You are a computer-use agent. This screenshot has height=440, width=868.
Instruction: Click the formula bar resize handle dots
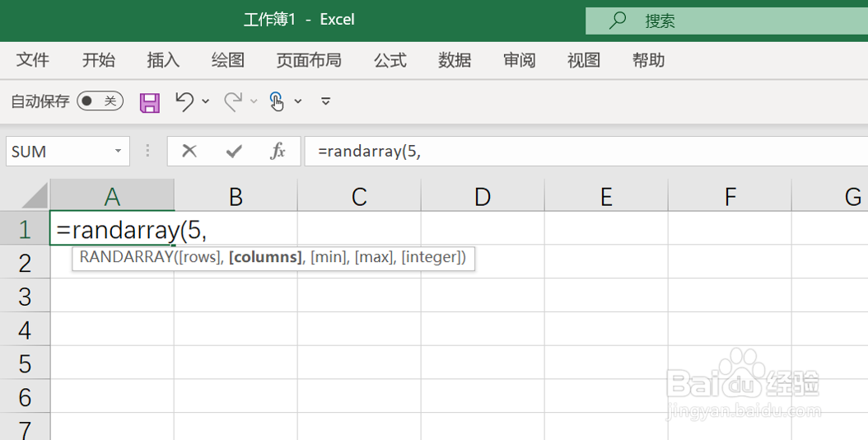(147, 151)
